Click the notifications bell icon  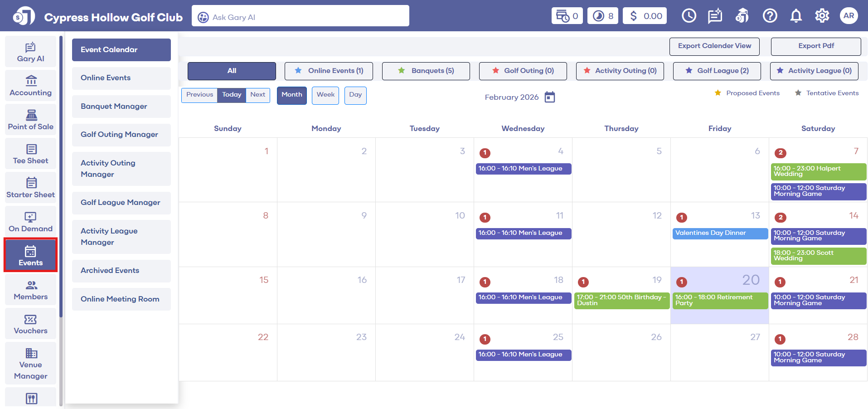(x=796, y=16)
